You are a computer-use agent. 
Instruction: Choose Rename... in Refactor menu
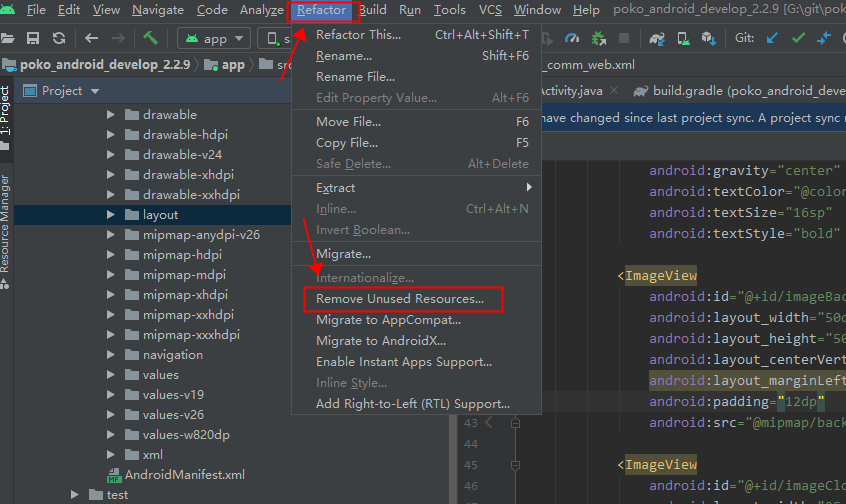(417, 56)
